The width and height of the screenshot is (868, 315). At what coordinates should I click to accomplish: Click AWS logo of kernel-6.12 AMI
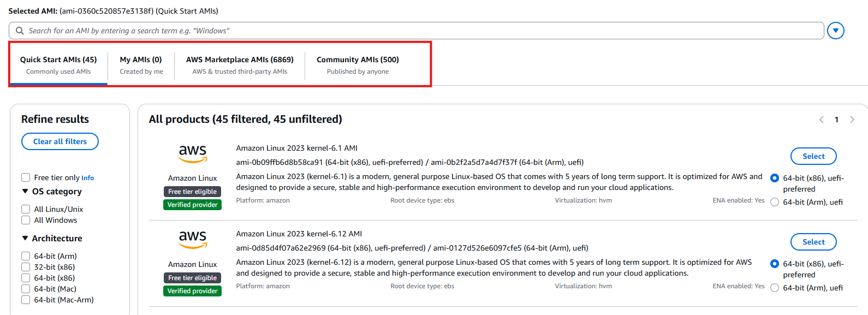pyautogui.click(x=193, y=240)
